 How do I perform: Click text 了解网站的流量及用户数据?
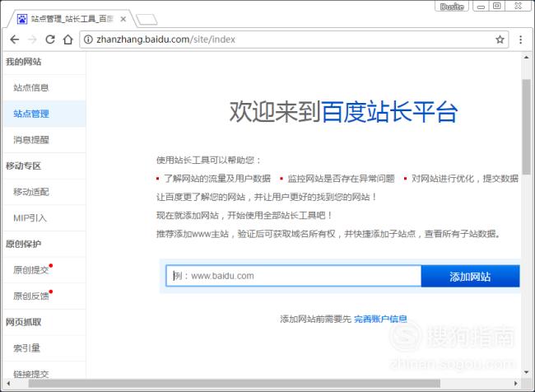(x=217, y=178)
